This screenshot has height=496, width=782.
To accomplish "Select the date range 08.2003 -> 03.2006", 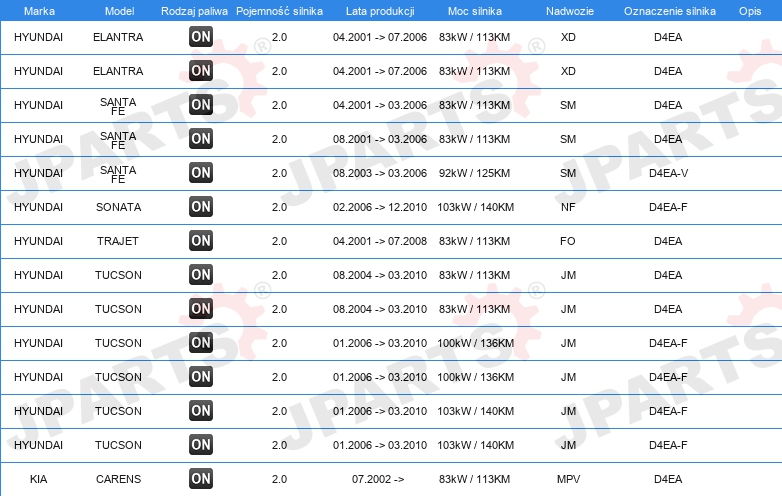I will tap(380, 173).
